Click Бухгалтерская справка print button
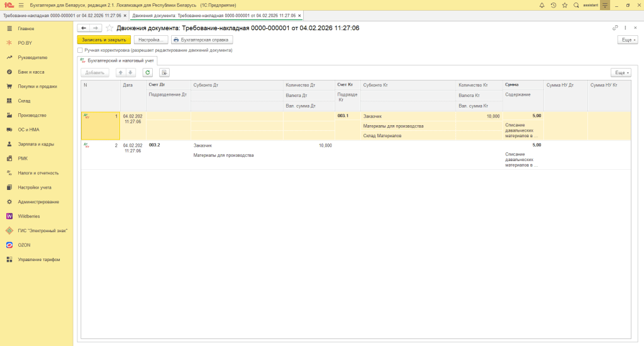This screenshot has width=644, height=346. point(202,39)
